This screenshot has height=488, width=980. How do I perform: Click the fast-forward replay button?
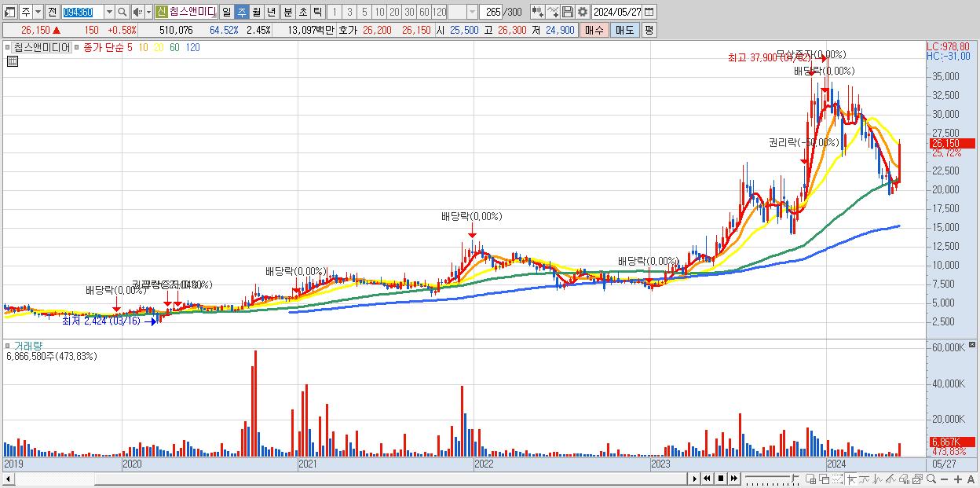click(x=733, y=479)
